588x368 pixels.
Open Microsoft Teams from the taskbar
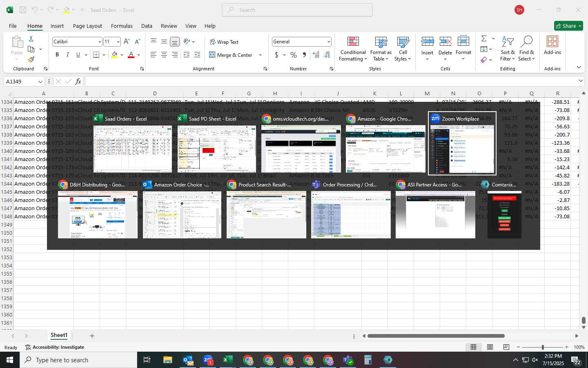(348, 360)
